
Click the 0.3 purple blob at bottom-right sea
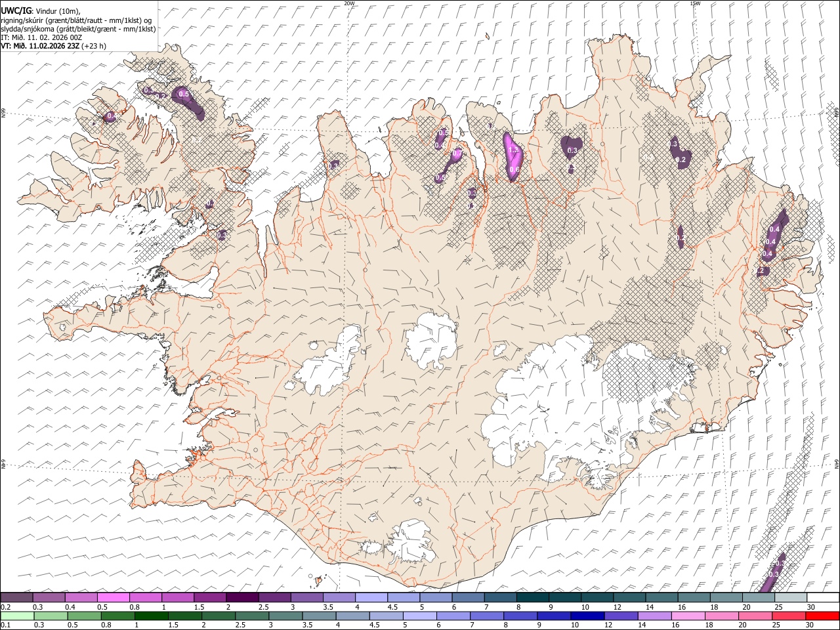pyautogui.click(x=772, y=574)
